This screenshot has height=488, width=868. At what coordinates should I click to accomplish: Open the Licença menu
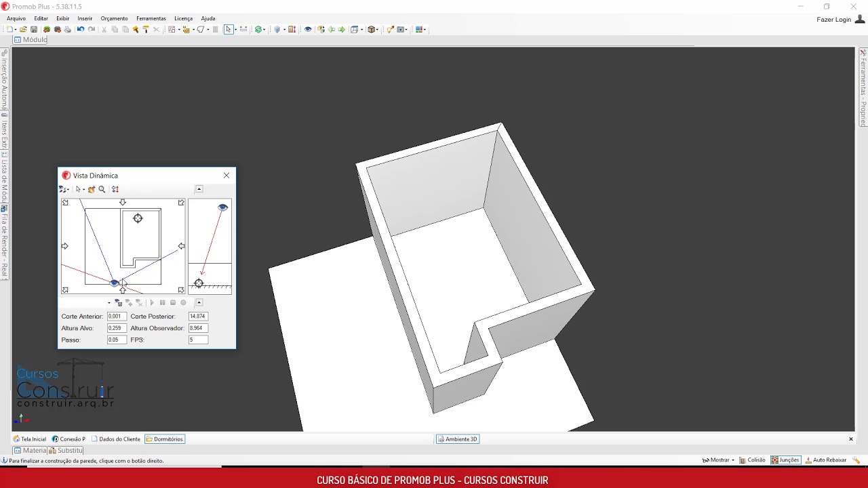[x=183, y=18]
